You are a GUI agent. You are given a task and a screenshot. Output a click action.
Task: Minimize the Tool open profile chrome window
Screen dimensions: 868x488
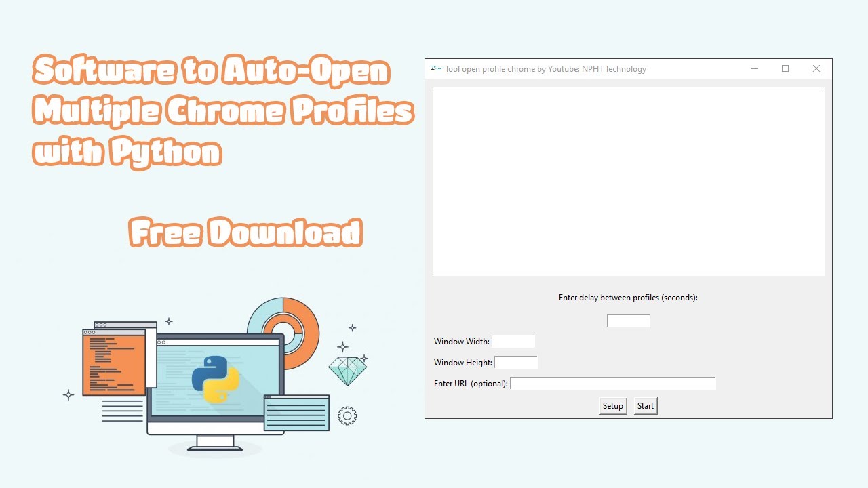pos(755,68)
